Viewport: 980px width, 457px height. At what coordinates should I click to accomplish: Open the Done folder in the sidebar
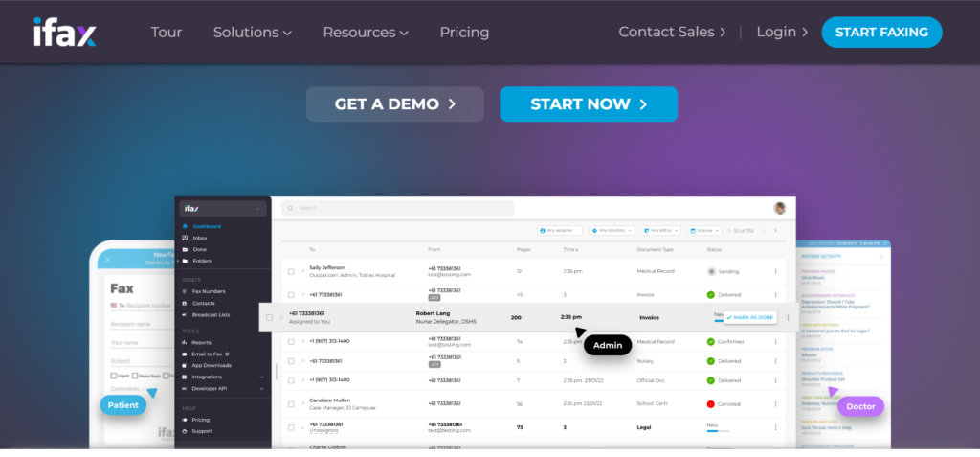[x=199, y=249]
